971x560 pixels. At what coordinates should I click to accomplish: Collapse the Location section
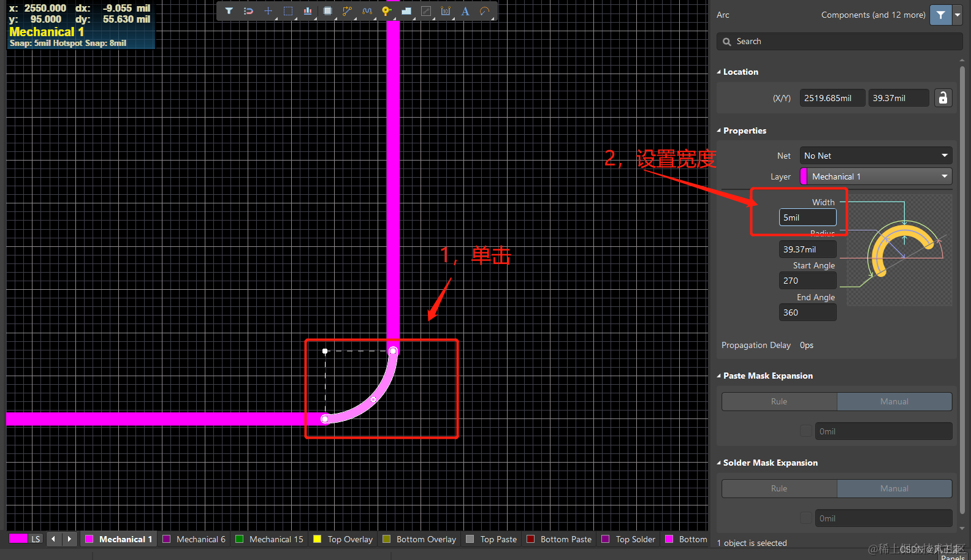[719, 72]
